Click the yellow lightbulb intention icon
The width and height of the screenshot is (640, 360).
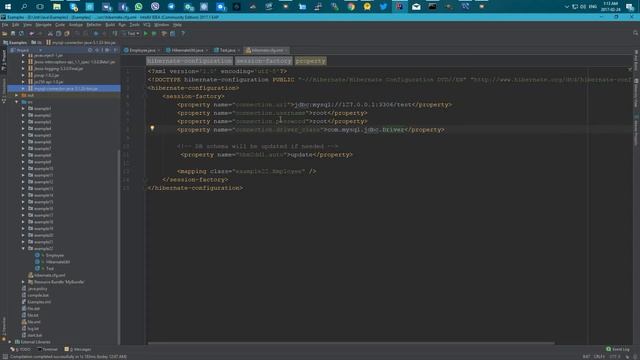coord(152,128)
